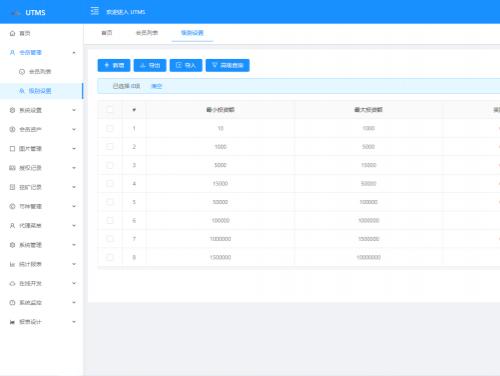Expand the 币种管理 menu chevron
The width and height of the screenshot is (500, 376).
click(74, 206)
